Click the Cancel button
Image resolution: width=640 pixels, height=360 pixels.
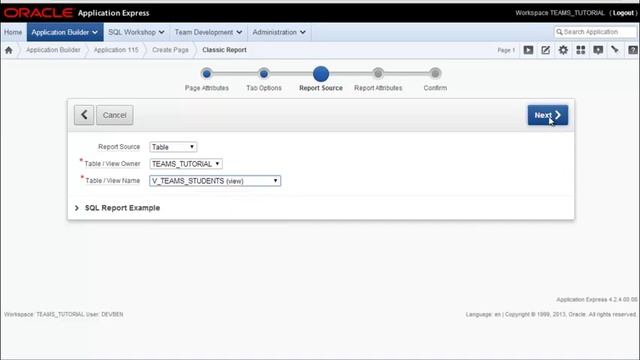115,115
